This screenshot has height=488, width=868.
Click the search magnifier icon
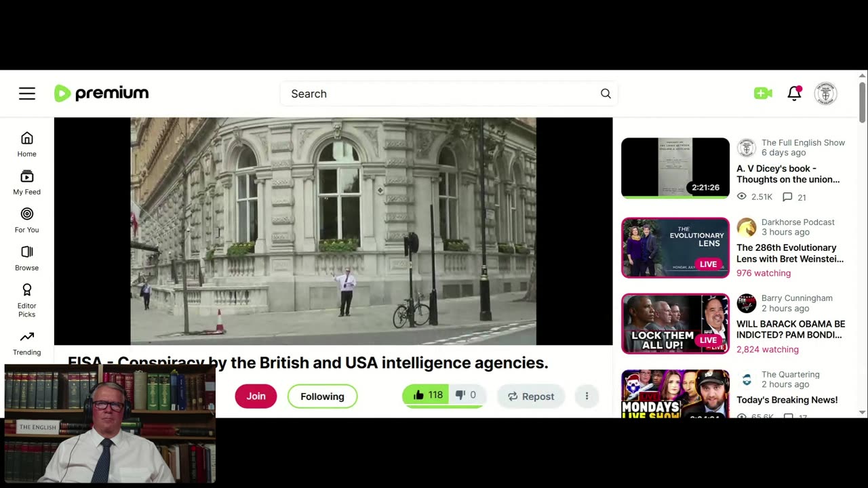click(x=606, y=94)
